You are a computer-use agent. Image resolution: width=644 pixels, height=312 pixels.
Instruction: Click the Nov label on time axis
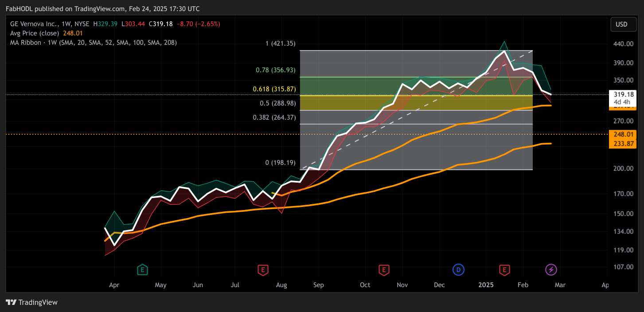(x=402, y=285)
